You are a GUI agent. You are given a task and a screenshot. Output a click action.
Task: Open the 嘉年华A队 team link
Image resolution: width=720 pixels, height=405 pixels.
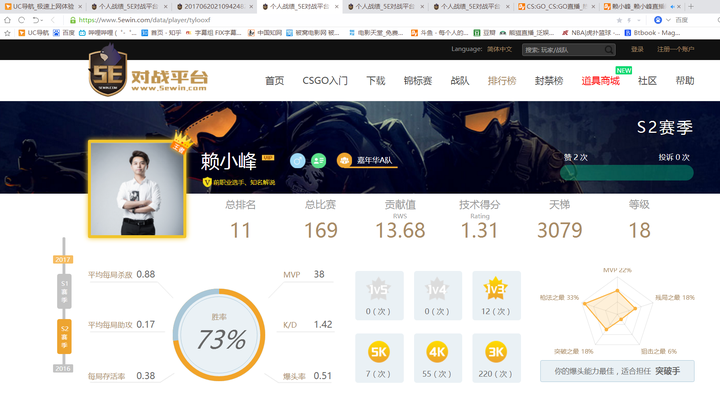pyautogui.click(x=374, y=160)
